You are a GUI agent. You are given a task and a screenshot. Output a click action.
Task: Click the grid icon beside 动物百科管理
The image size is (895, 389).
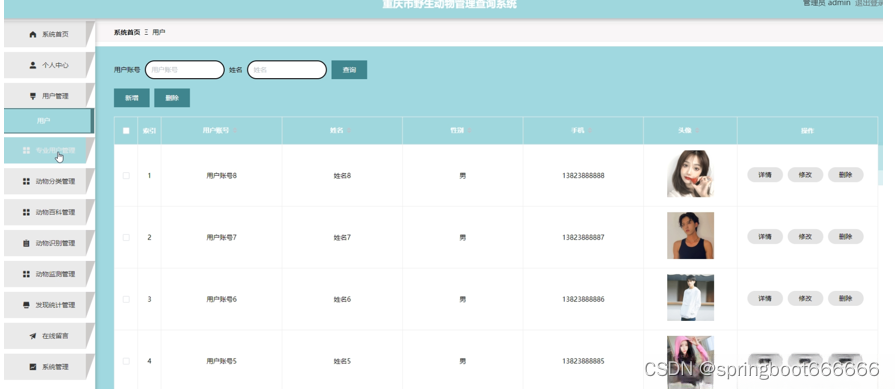pyautogui.click(x=26, y=212)
